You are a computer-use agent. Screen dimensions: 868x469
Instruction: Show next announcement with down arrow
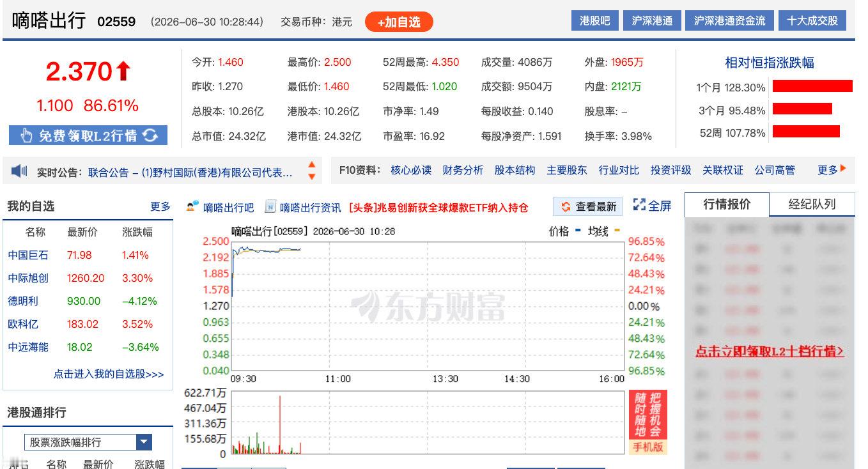click(312, 176)
